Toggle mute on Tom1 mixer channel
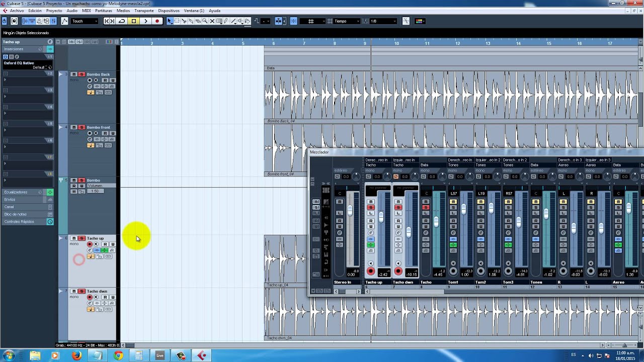Viewport: 644px width, 362px height. pos(453,202)
